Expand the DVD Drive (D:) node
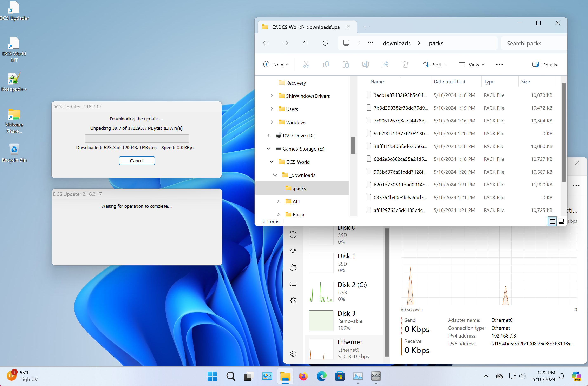 pos(268,135)
